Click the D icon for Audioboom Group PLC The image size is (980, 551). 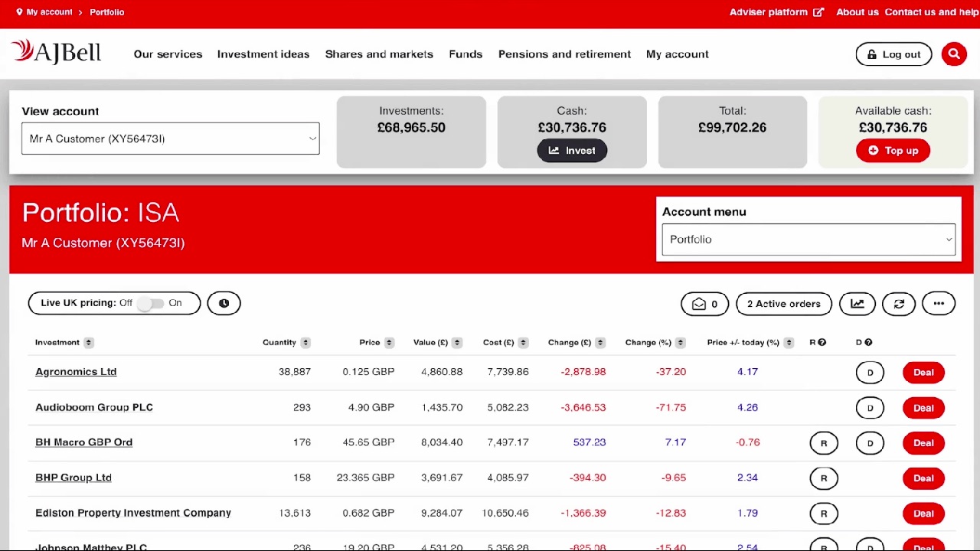(x=870, y=408)
